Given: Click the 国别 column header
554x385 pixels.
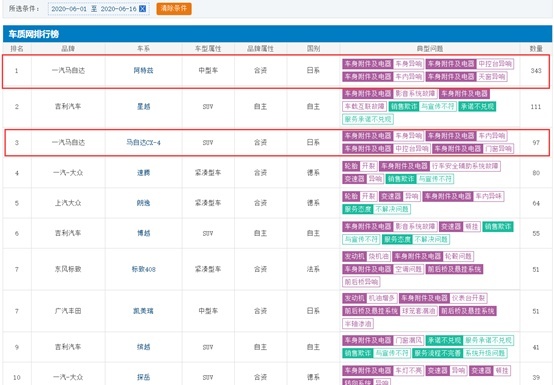Looking at the screenshot, I should 313,49.
